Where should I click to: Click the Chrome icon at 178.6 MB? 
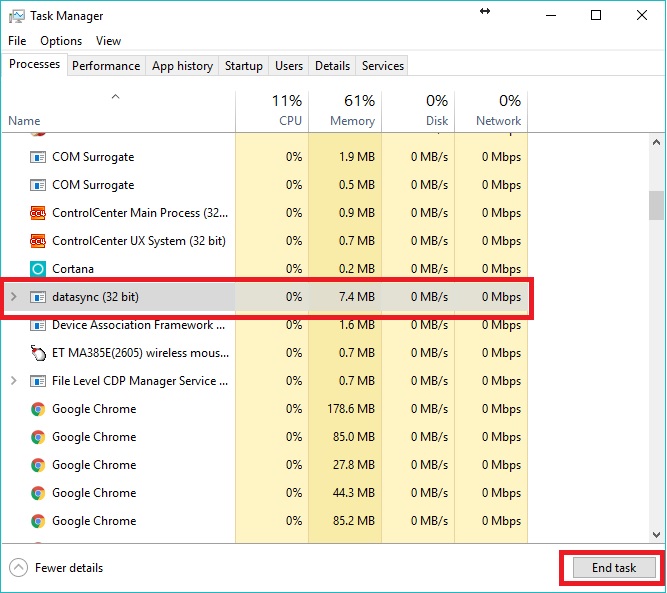pos(38,409)
